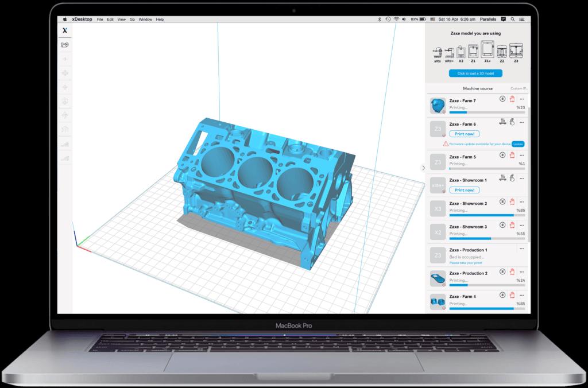Click preheat icon for Zaxe - Farm 6
Viewport: 588px width, 388px height.
502,122
